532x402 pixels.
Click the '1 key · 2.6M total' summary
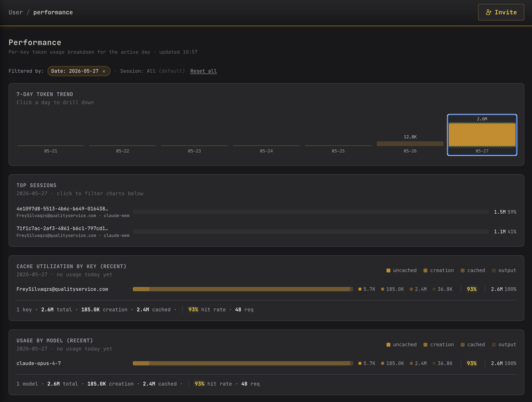coord(44,310)
